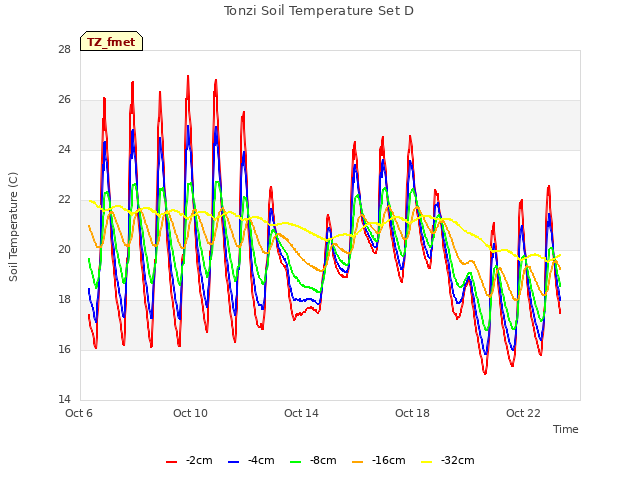Select the chart title Tonzi Soil Temperature Set D

[319, 11]
